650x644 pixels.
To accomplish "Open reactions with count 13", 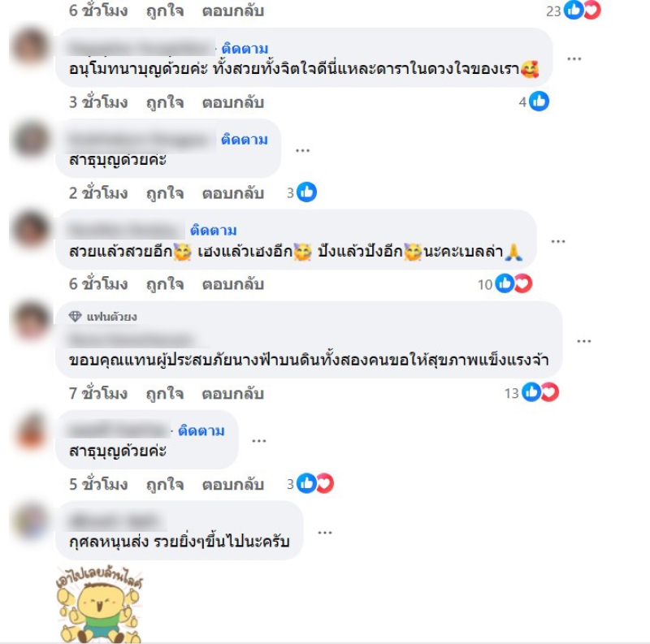I will (x=531, y=392).
